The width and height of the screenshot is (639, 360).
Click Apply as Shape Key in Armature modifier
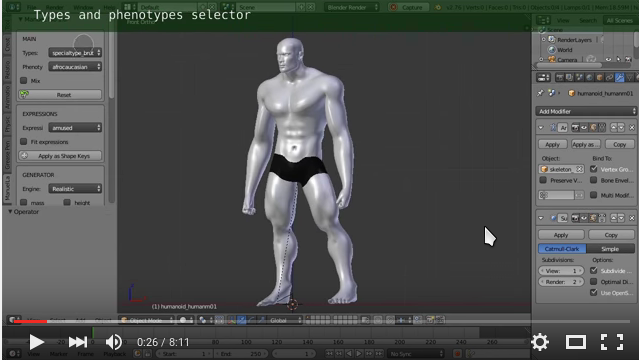pyautogui.click(x=586, y=144)
